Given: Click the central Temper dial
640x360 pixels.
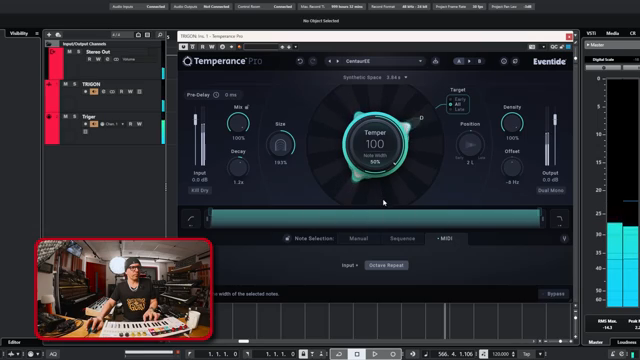Looking at the screenshot, I should 375,144.
